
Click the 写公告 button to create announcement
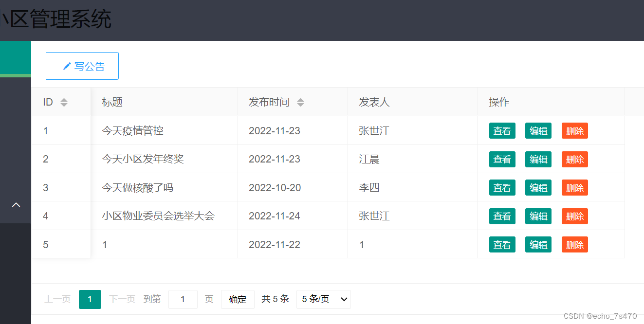(82, 66)
